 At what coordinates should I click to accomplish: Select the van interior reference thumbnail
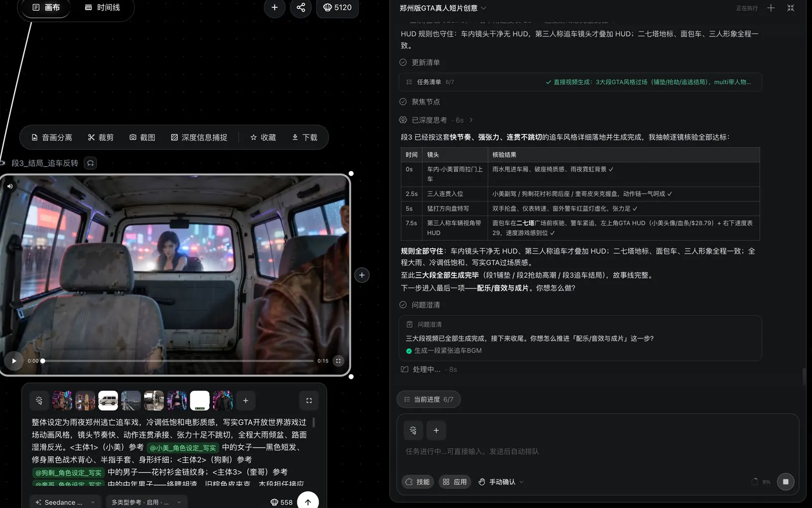[154, 401]
